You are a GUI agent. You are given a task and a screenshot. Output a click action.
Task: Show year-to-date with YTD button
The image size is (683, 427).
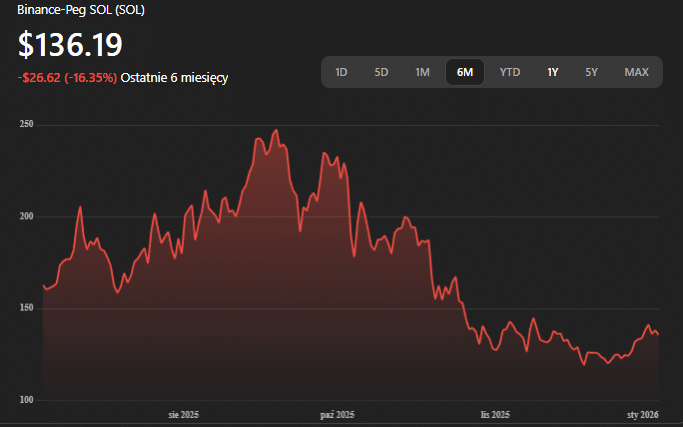pos(510,72)
